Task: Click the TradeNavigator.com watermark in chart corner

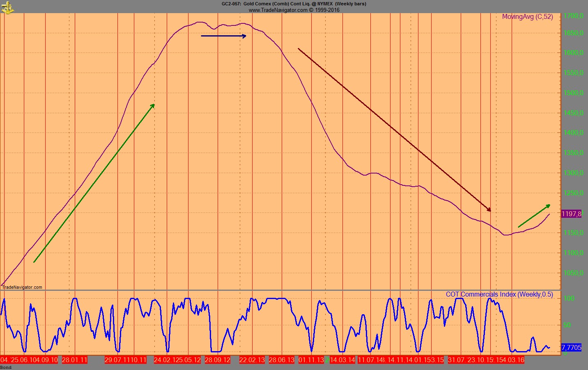Action: [22, 287]
